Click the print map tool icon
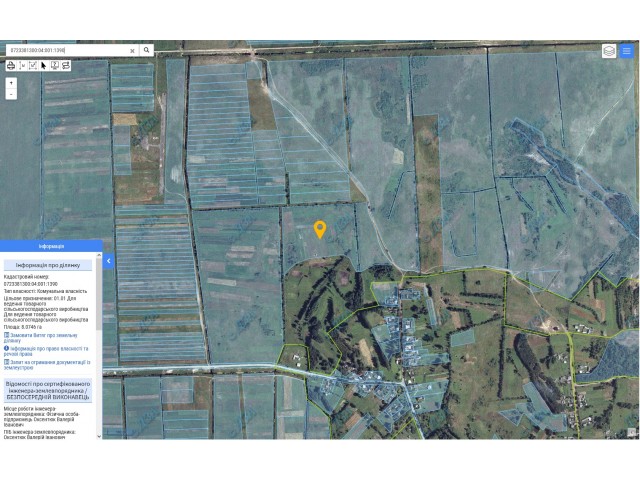This screenshot has width=640, height=480. coord(11,65)
